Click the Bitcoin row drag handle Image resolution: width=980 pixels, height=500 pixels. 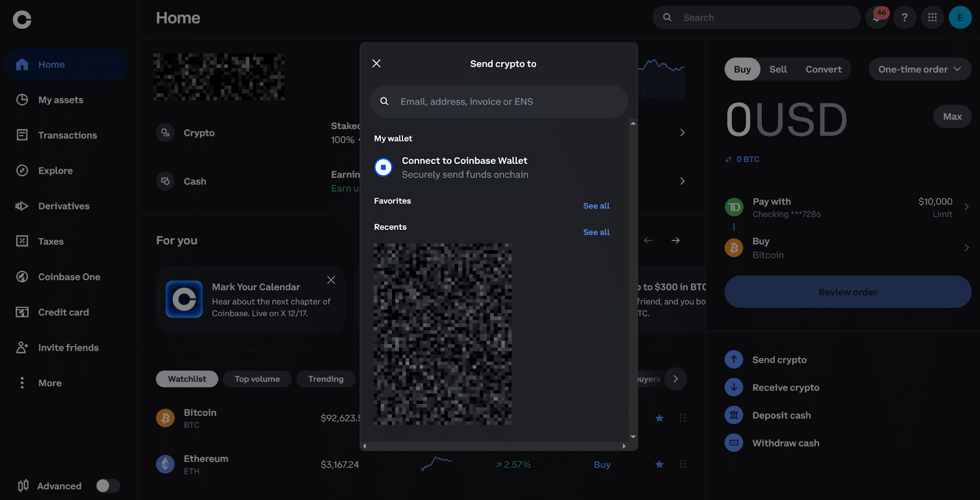[682, 418]
